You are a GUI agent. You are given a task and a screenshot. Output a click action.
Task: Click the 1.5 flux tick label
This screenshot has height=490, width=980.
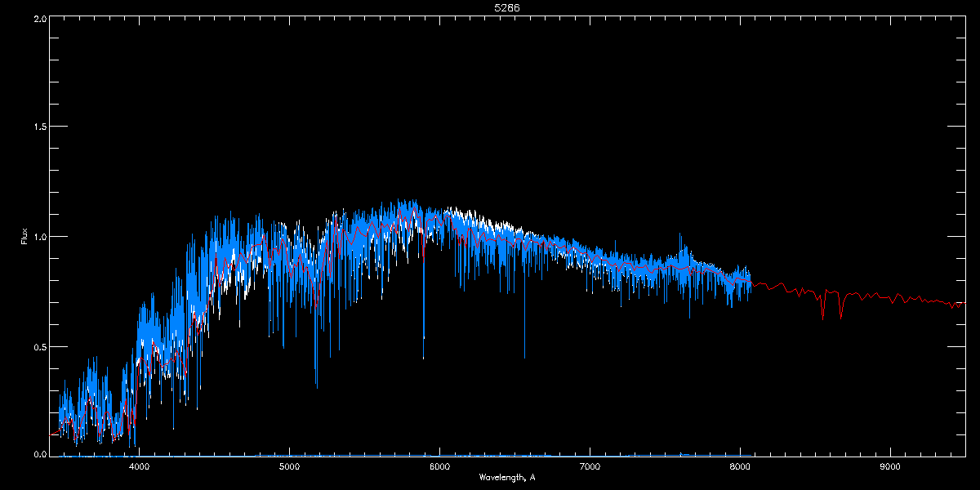[x=38, y=127]
